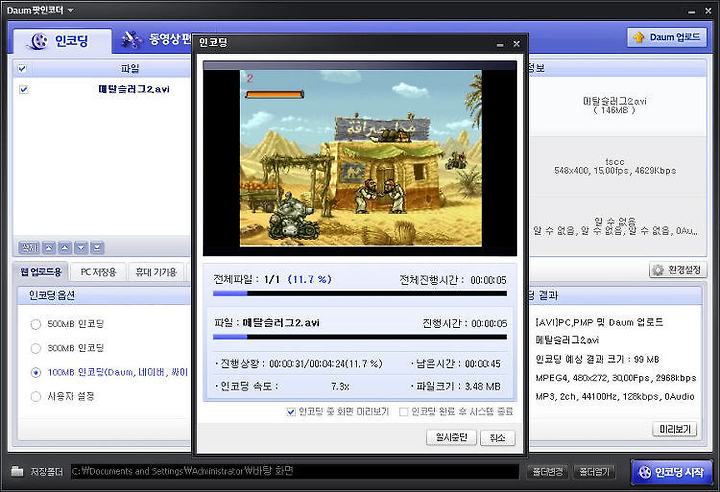720x492 pixels.
Task: Click the save folder path field
Action: coord(295,471)
